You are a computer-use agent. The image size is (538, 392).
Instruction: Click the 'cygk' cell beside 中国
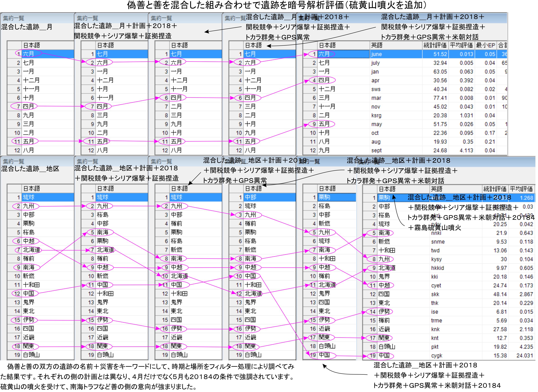436,355
